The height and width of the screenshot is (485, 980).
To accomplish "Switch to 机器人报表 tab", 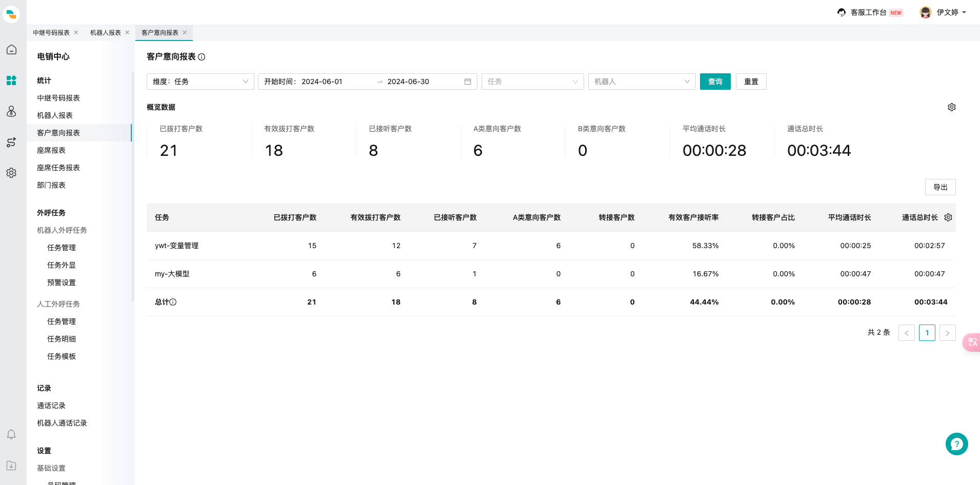I will pyautogui.click(x=106, y=32).
